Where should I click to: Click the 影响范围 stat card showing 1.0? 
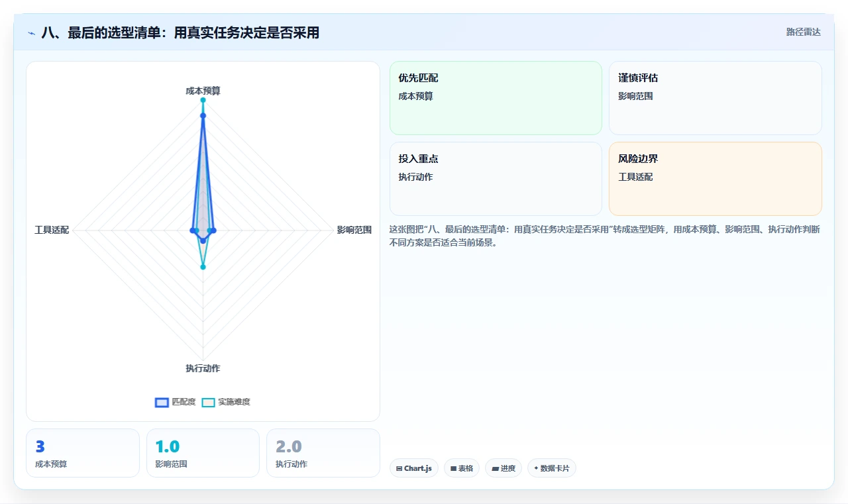tap(203, 453)
